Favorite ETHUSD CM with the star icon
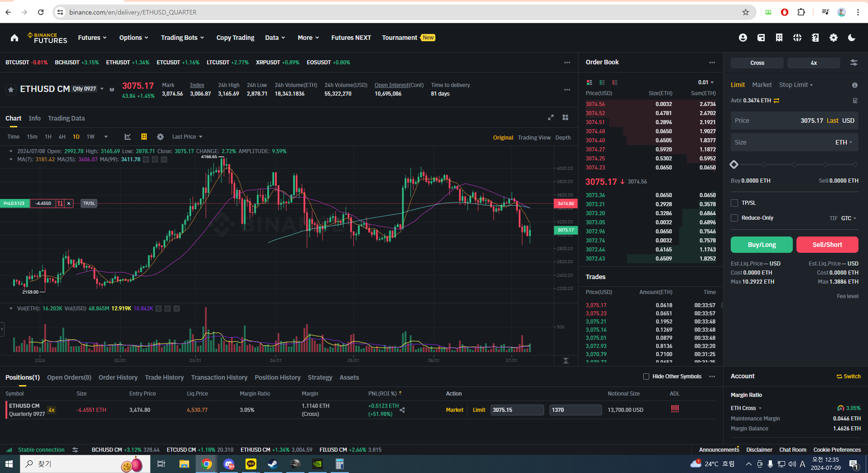 [x=11, y=90]
